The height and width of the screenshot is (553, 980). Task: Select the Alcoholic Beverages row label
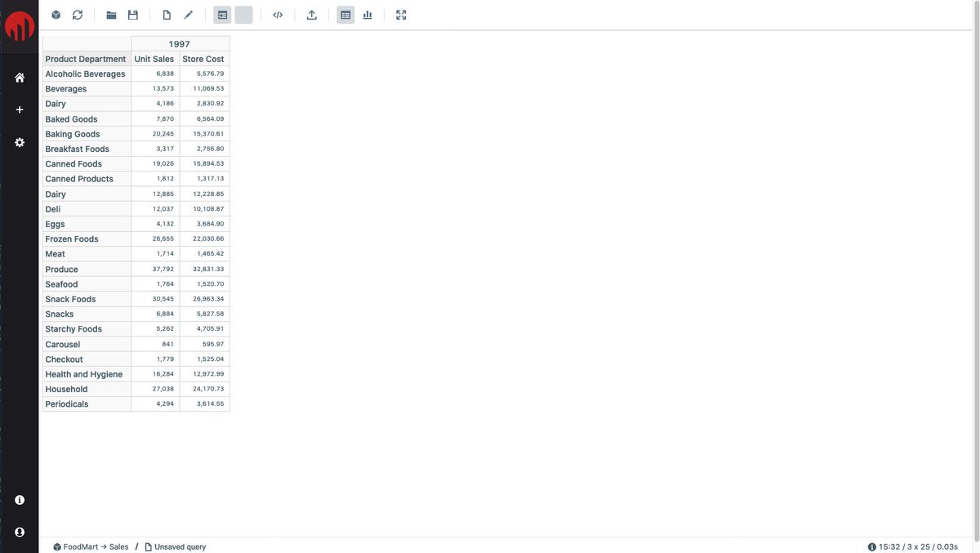[87, 74]
